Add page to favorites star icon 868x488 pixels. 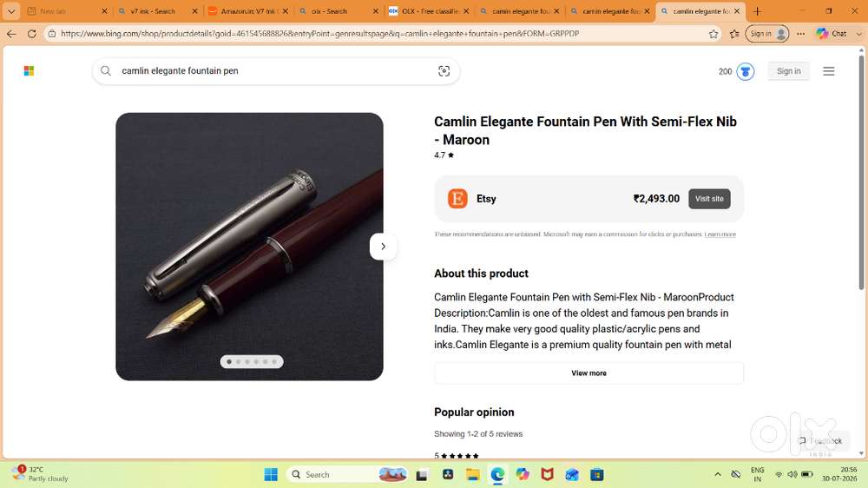(x=713, y=34)
